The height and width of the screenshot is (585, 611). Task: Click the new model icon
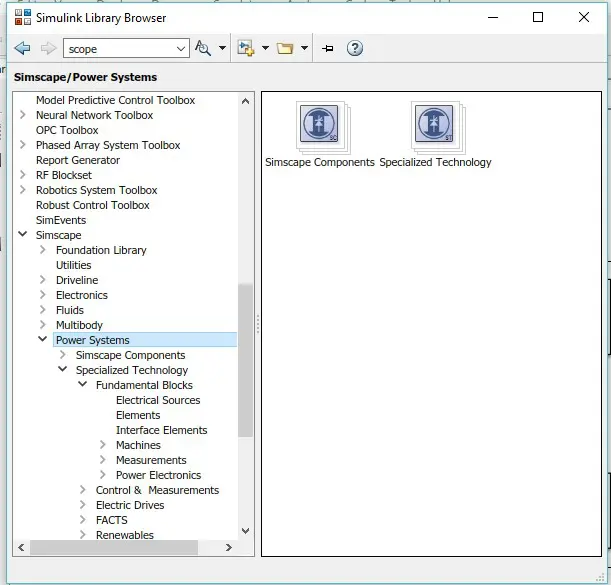point(245,48)
